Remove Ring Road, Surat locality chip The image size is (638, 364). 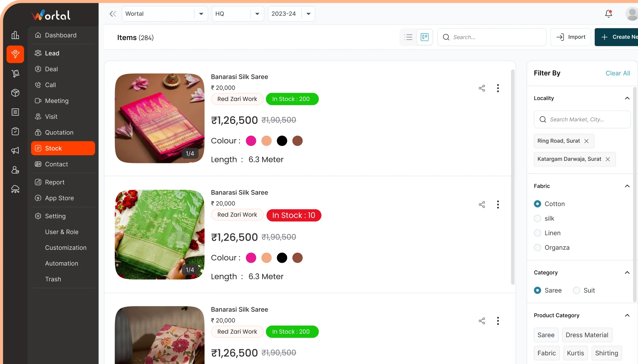coord(586,141)
